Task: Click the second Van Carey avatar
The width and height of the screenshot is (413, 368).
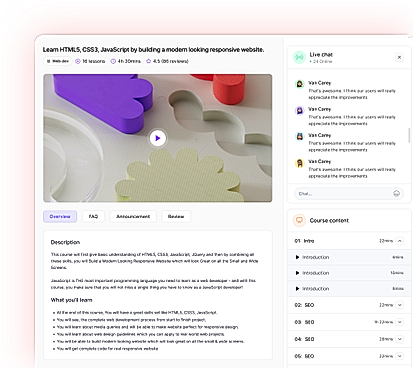Action: click(x=300, y=110)
